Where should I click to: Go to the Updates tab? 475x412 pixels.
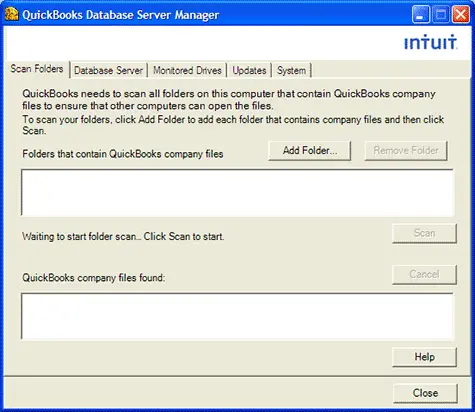[x=249, y=70]
